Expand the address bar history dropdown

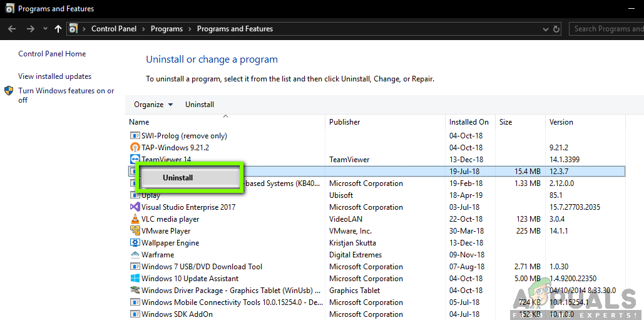point(544,29)
